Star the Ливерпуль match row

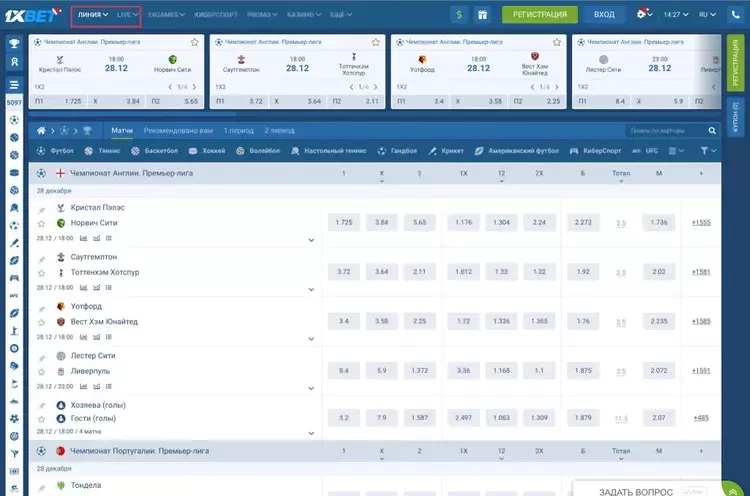point(42,372)
